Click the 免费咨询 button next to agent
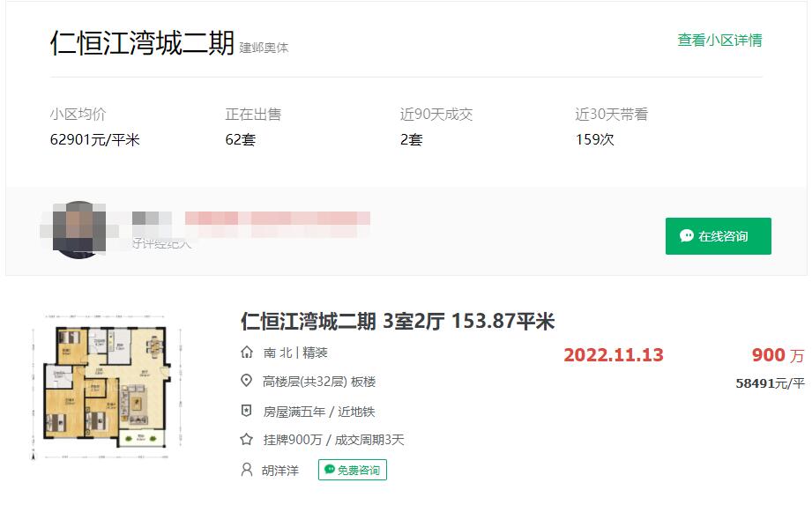 352,470
